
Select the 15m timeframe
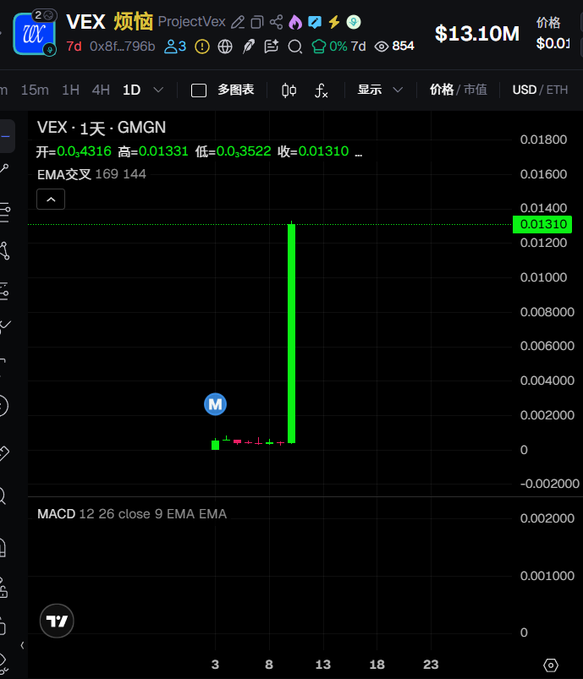click(x=35, y=90)
